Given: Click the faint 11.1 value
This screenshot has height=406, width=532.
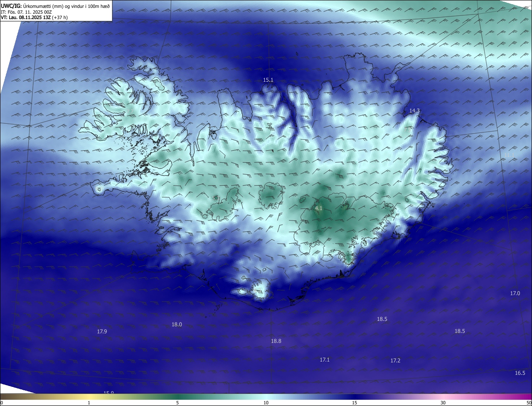Looking at the screenshot, I should pyautogui.click(x=509, y=155).
